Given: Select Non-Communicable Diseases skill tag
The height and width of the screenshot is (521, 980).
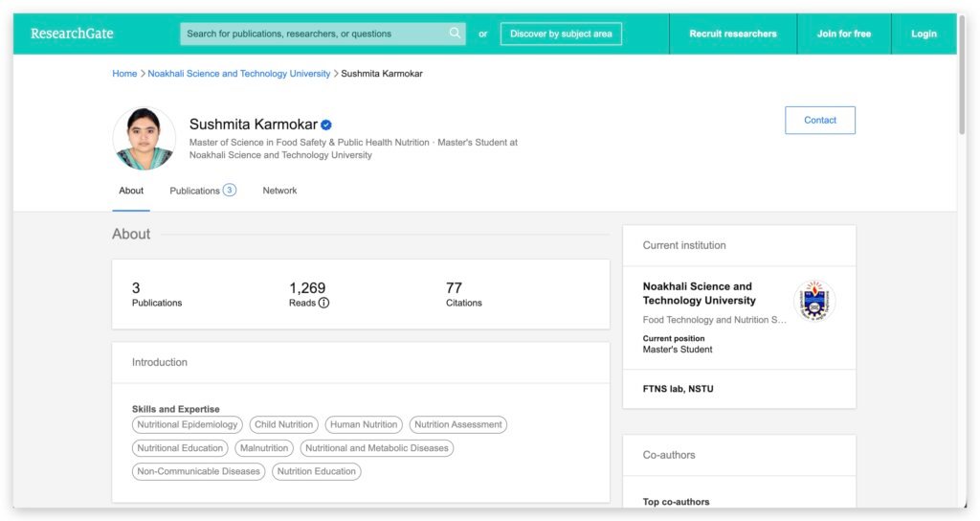Looking at the screenshot, I should coord(199,471).
